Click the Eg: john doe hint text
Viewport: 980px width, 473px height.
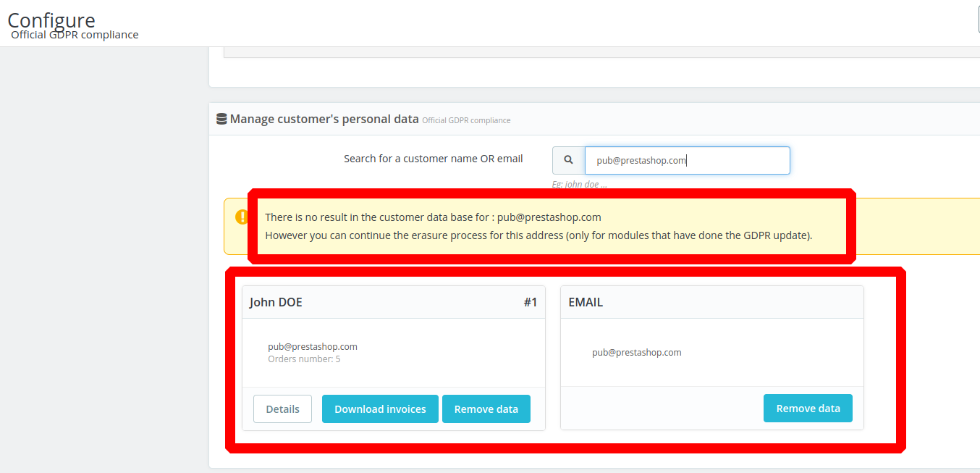580,184
